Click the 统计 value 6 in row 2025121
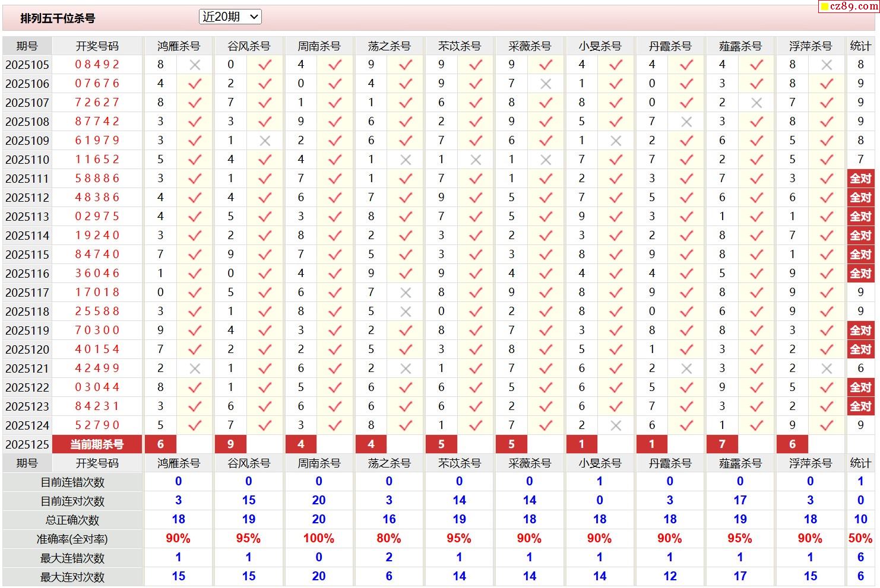The width and height of the screenshot is (880, 588). point(860,368)
